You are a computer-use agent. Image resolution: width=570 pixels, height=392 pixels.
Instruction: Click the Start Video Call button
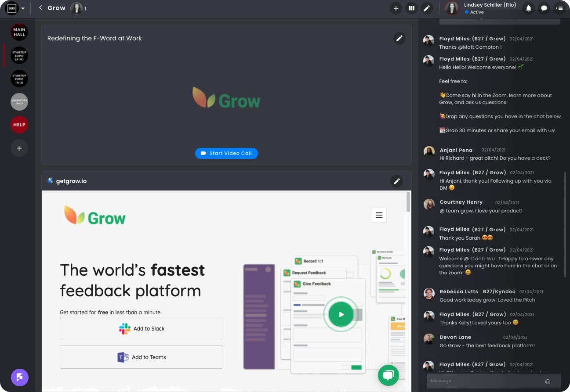tap(226, 153)
